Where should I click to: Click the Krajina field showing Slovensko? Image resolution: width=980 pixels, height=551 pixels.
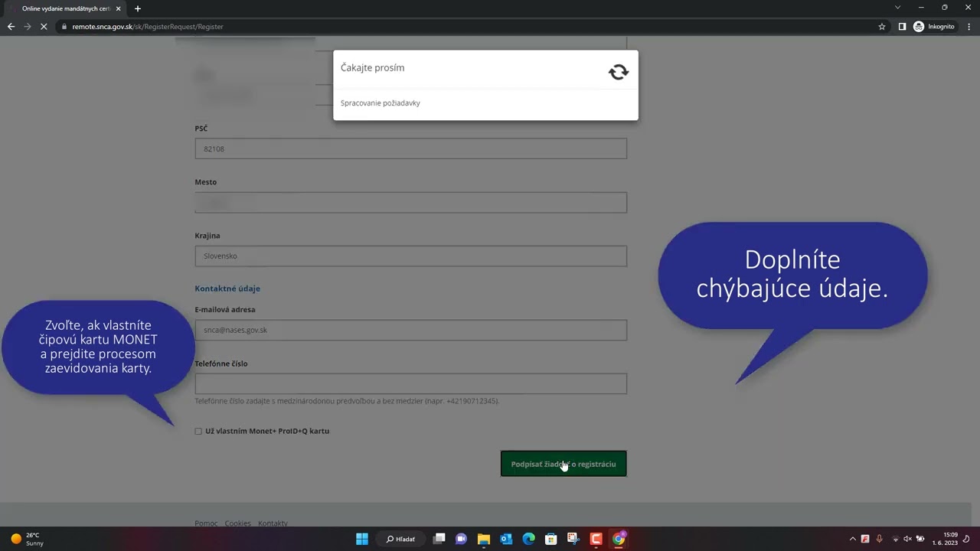point(410,256)
